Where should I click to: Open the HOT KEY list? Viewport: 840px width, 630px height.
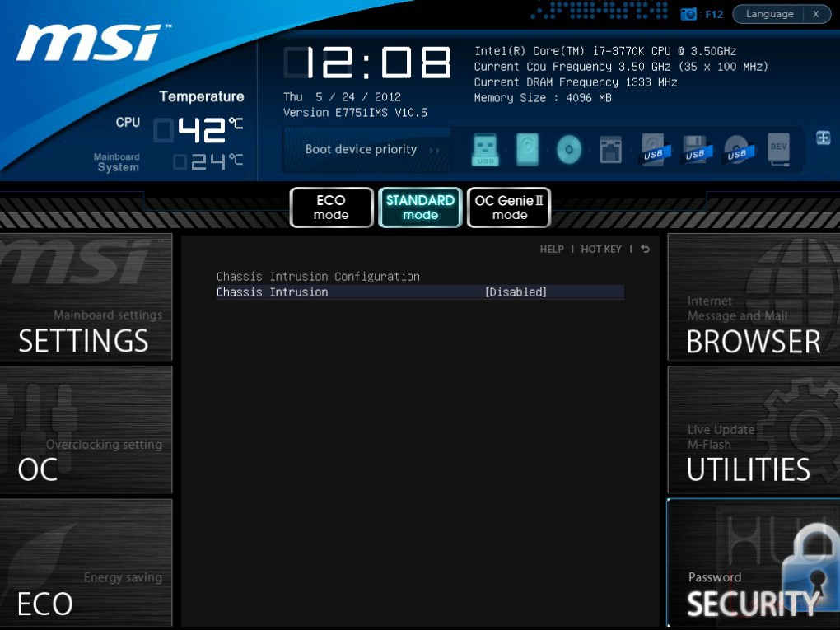coord(601,249)
